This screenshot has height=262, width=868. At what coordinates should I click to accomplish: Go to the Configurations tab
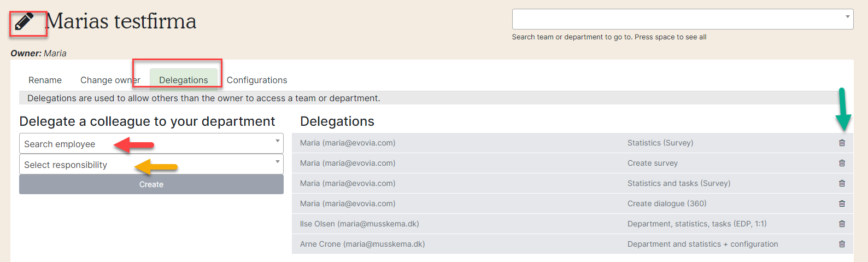click(x=257, y=80)
